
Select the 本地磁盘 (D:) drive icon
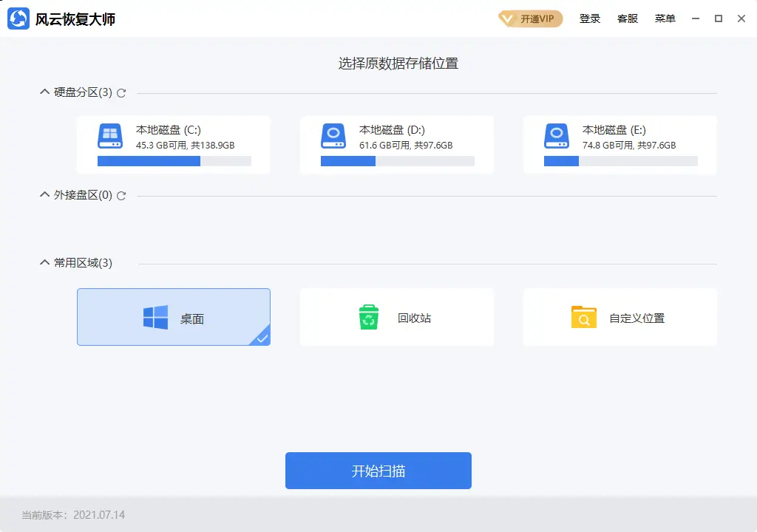click(x=333, y=136)
